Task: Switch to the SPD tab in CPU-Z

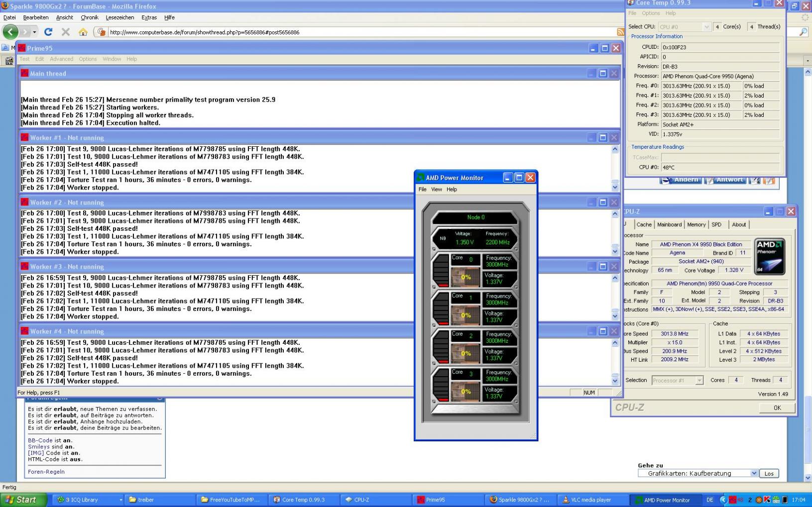Action: click(x=716, y=224)
